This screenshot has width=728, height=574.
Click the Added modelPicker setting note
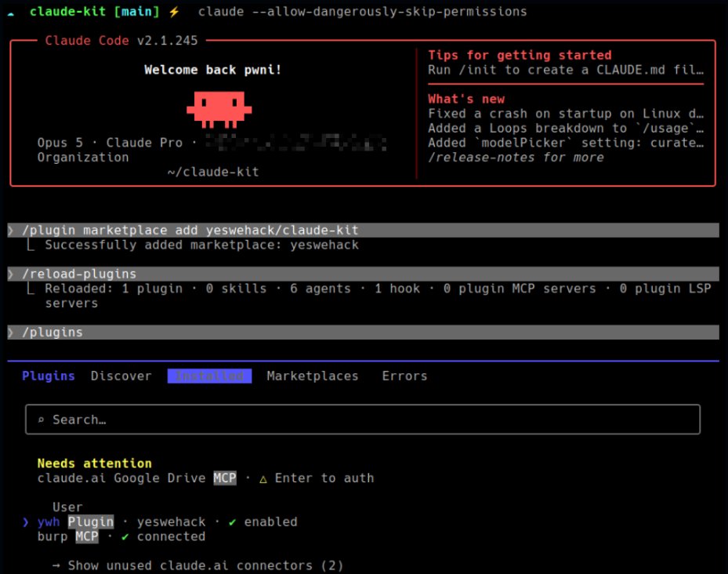pos(566,143)
